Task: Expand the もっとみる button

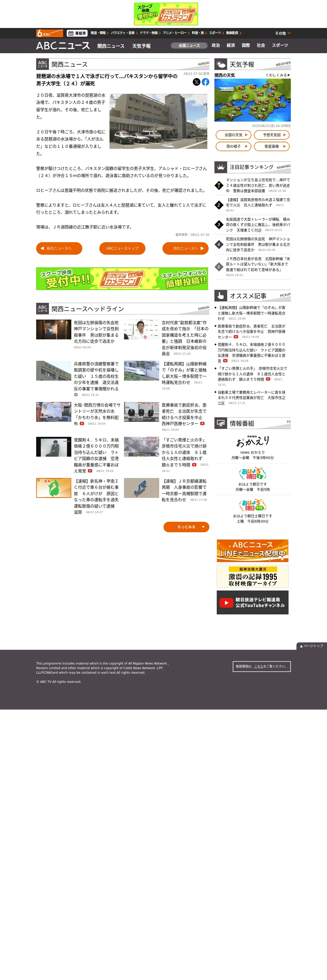Action: click(x=186, y=527)
